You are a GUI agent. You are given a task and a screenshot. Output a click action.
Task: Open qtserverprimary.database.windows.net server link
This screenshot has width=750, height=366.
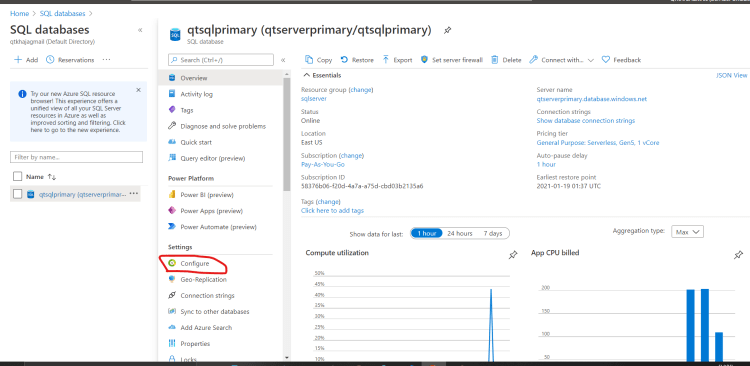[x=592, y=99]
